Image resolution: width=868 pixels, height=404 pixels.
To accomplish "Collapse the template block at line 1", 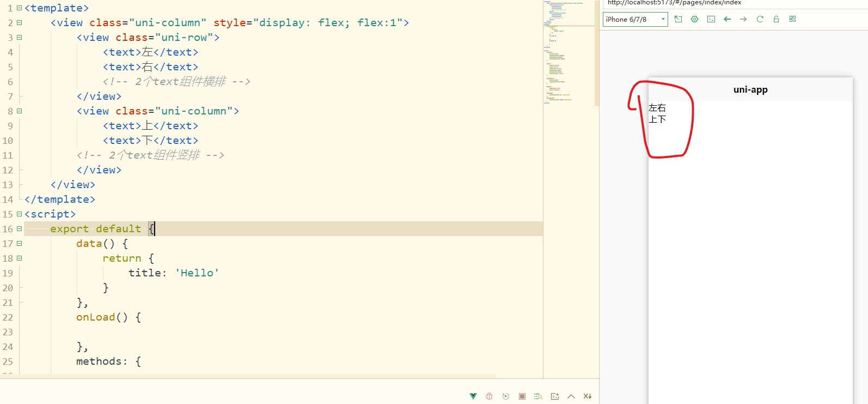I will (x=20, y=8).
